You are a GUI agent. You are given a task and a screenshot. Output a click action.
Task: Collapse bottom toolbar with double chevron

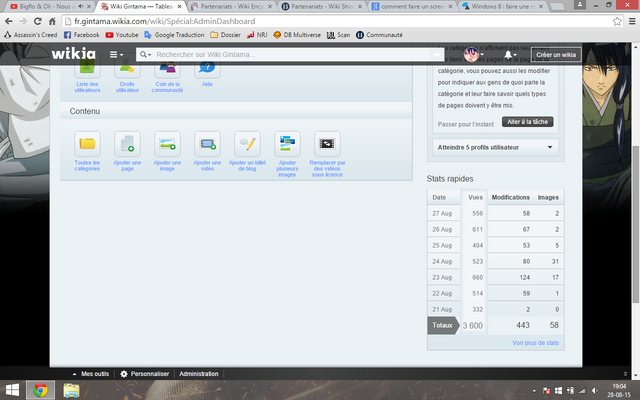click(625, 374)
